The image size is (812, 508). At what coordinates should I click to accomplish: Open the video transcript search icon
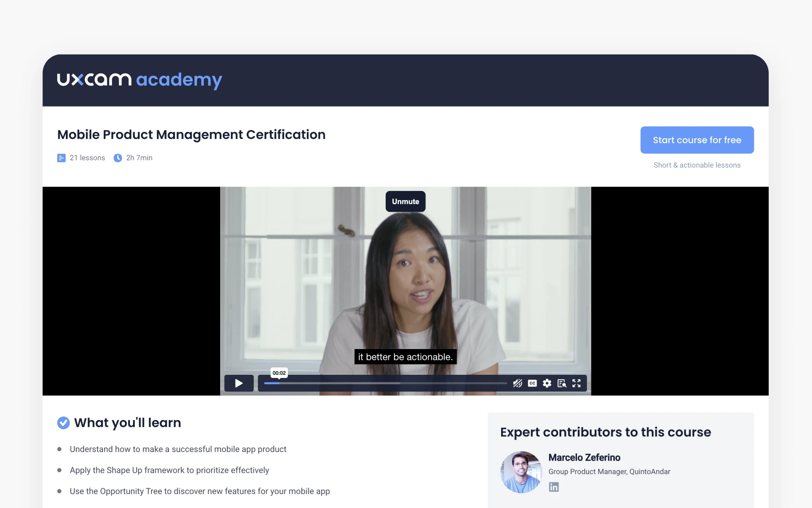pos(562,383)
